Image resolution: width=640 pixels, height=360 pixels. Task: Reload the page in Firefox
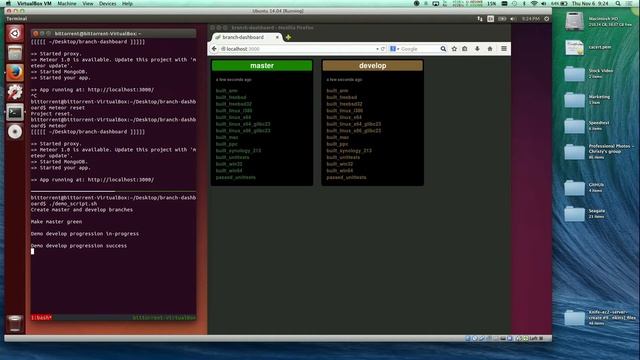pyautogui.click(x=382, y=49)
